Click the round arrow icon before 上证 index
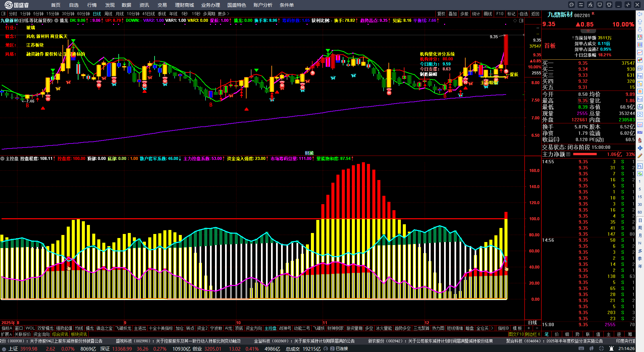644x352 pixels. [x=4, y=349]
